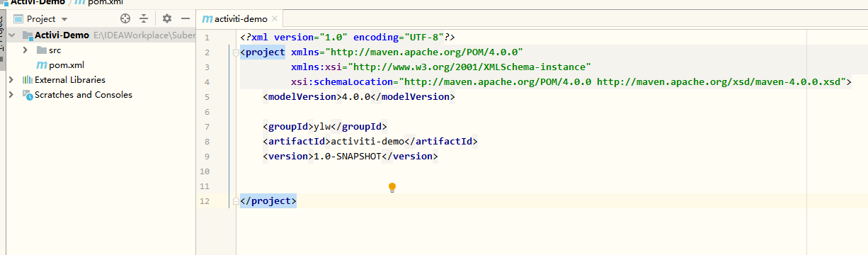The height and width of the screenshot is (255, 868).
Task: Click the Maven icon on pom.xml
Action: [x=42, y=65]
